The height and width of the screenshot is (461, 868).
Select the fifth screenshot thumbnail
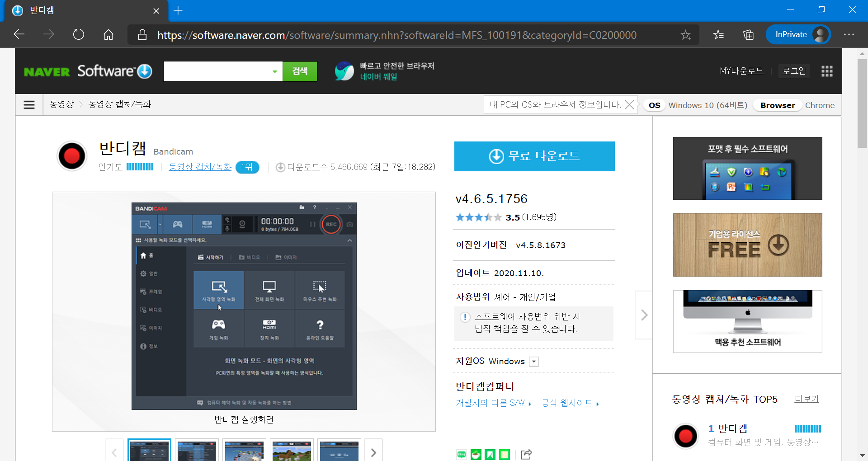339,451
